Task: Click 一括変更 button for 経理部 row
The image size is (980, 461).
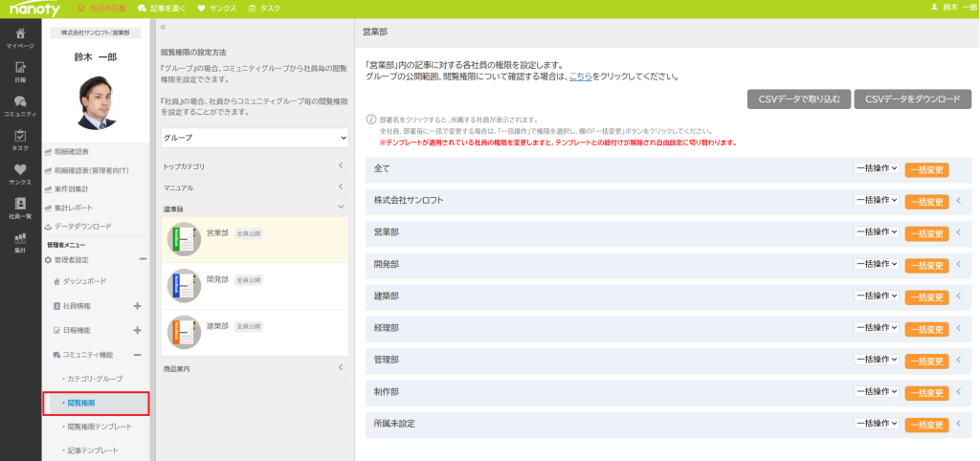Action: (x=925, y=328)
